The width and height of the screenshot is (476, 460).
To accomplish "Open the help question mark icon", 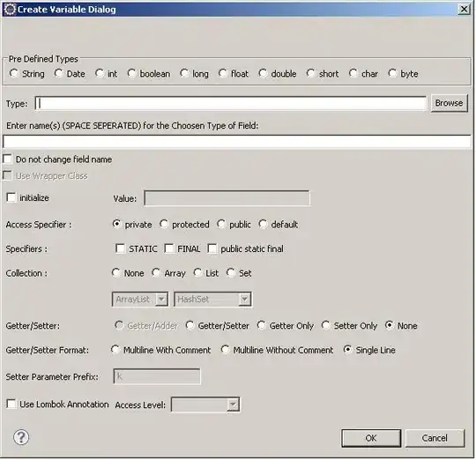I will tap(21, 437).
